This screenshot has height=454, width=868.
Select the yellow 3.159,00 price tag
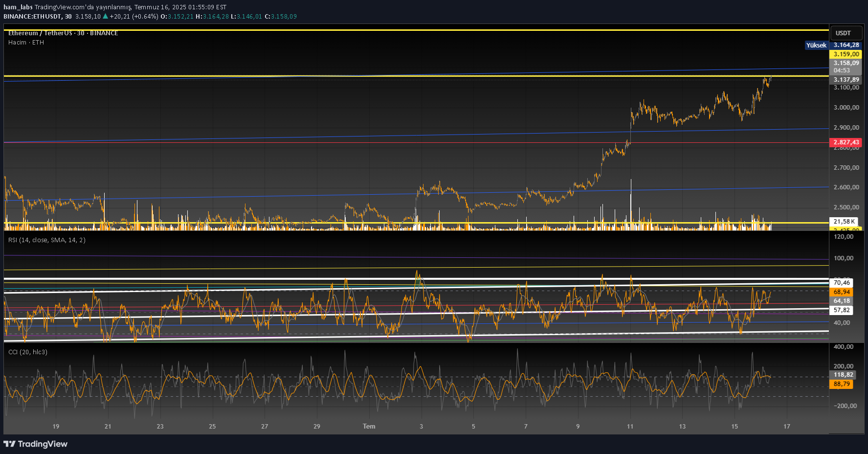coord(846,54)
